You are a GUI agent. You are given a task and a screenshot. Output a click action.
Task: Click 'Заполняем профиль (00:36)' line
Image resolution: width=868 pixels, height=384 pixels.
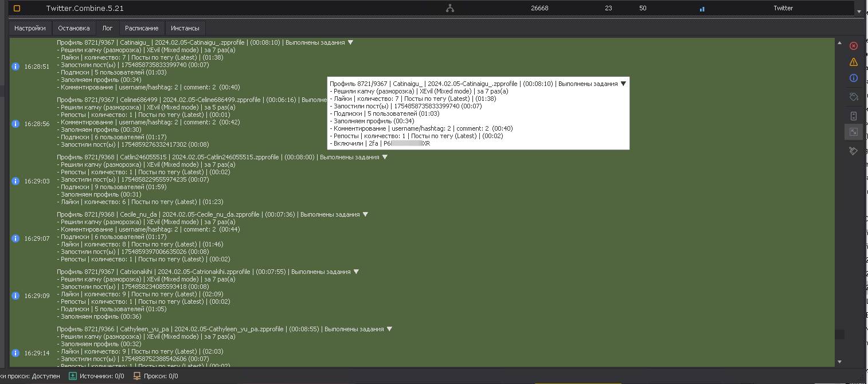point(99,316)
